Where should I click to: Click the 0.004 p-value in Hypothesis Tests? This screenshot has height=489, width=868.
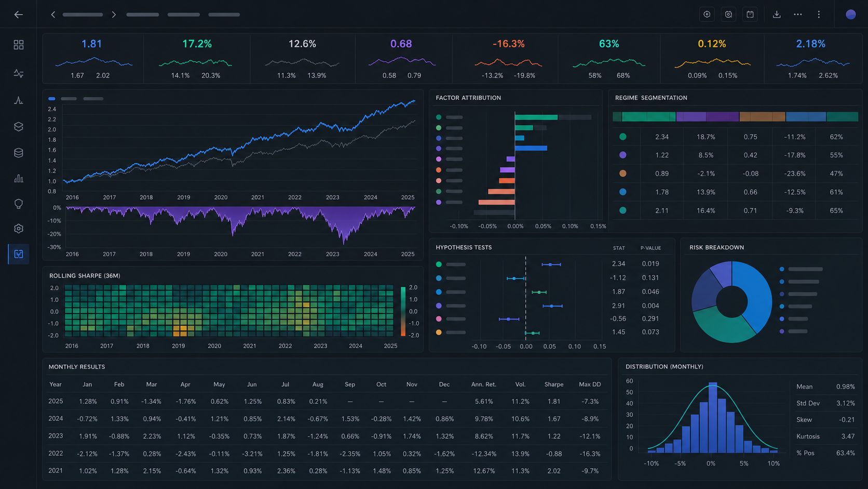point(650,306)
